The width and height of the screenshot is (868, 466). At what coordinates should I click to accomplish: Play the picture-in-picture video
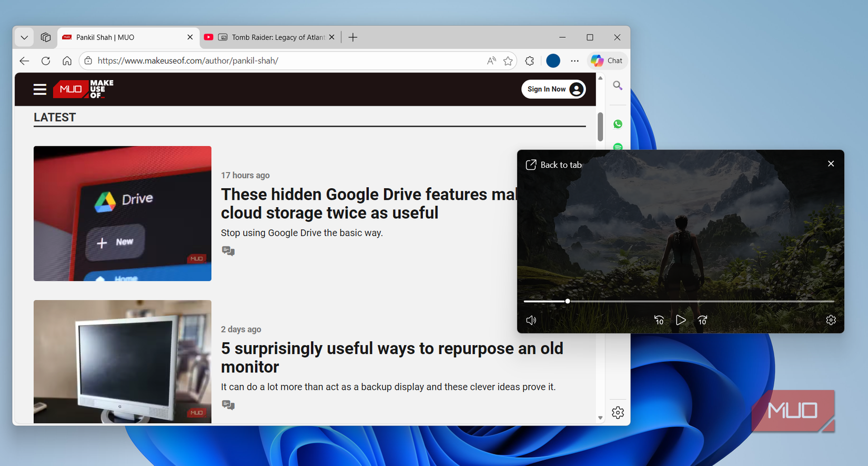click(681, 320)
